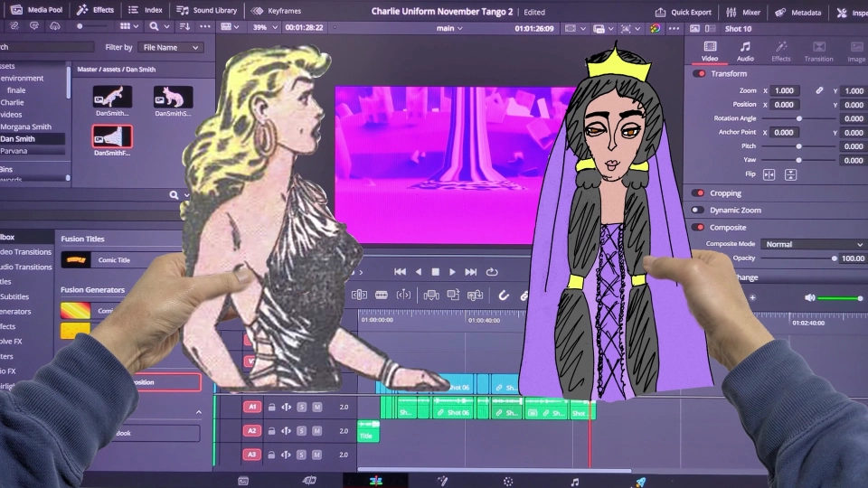
Task: Click the Zoom X value field 1.000
Action: coord(784,90)
